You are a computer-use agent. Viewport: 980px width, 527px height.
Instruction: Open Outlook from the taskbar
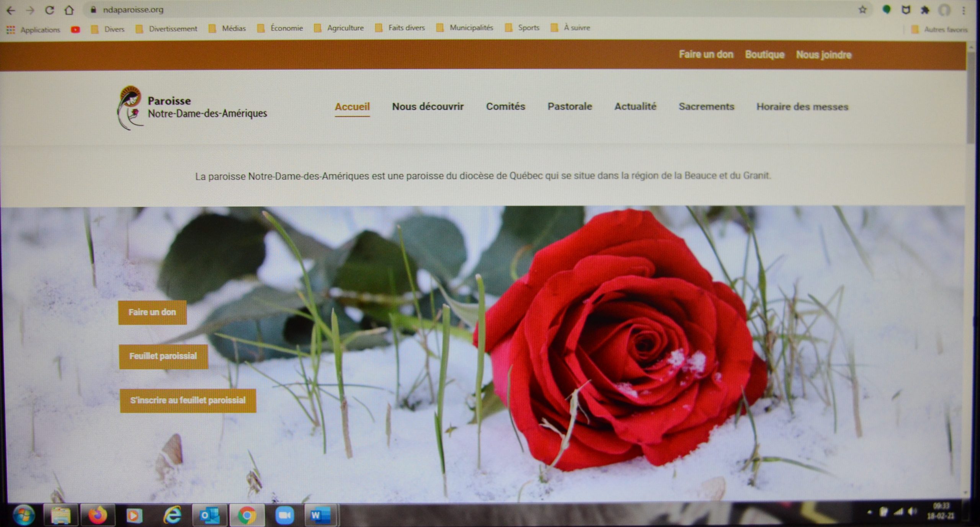[x=209, y=516]
